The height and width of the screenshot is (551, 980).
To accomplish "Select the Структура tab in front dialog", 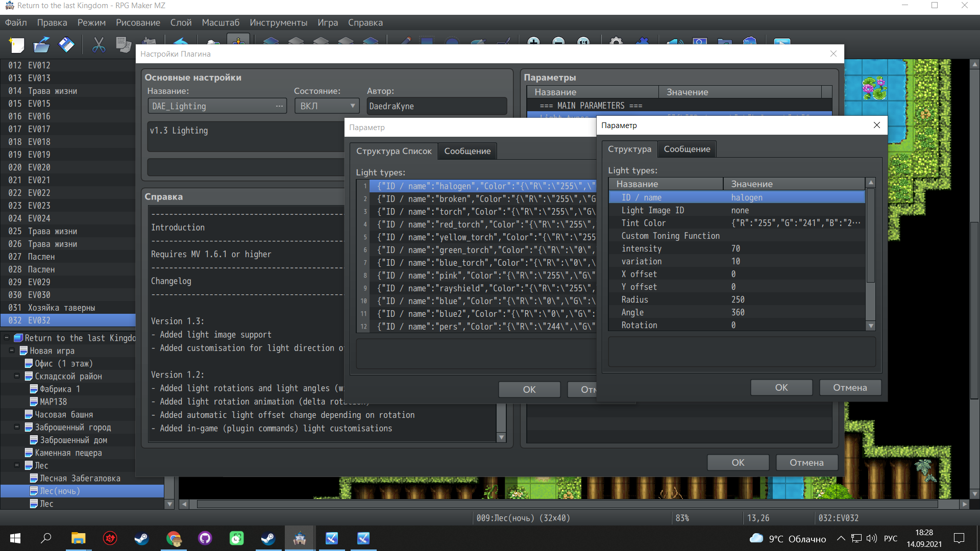I will (x=629, y=149).
